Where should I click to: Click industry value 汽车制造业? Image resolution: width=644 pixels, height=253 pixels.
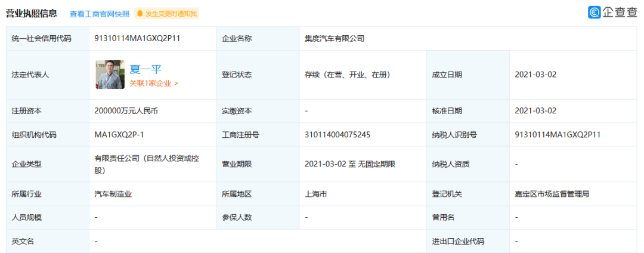[113, 194]
